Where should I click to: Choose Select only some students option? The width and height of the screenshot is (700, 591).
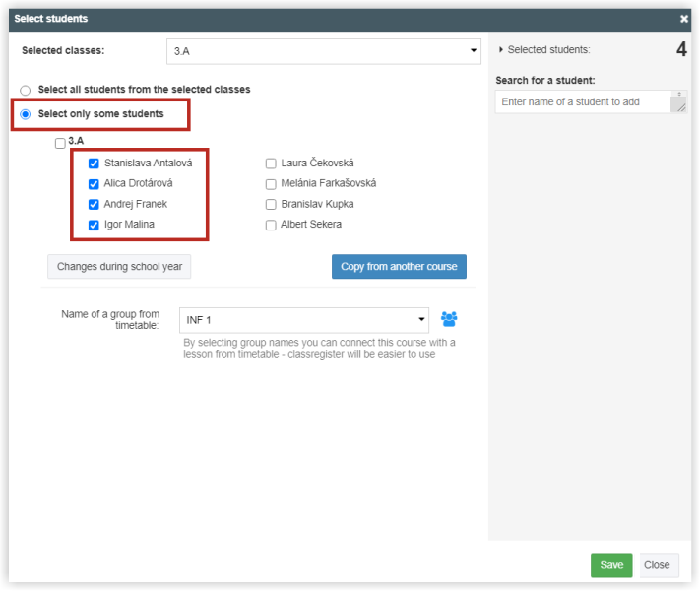pyautogui.click(x=26, y=114)
